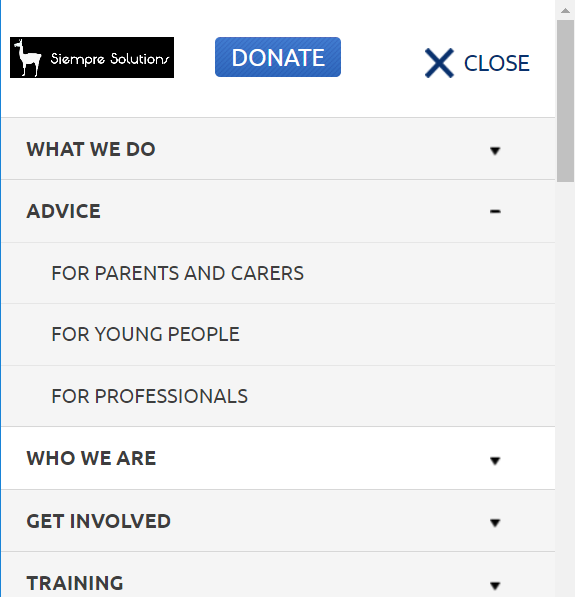This screenshot has height=597, width=575.
Task: Expand the What We Do arrow
Action: tap(495, 151)
